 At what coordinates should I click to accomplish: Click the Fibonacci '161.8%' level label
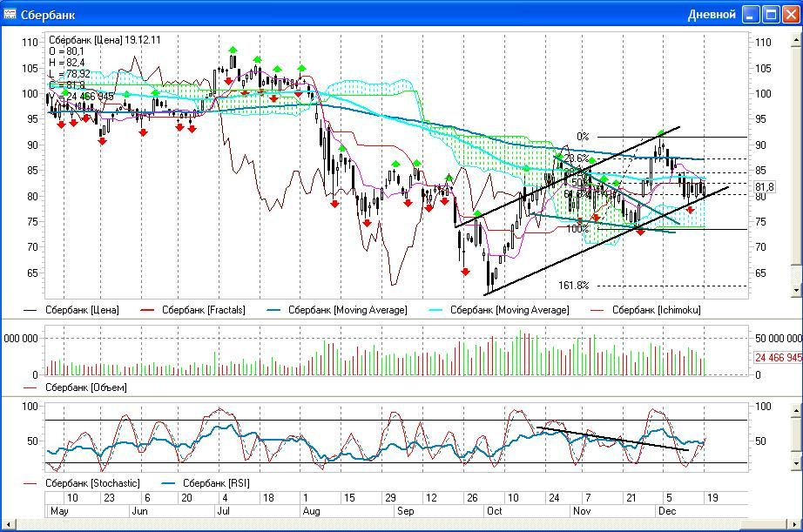[x=574, y=286]
